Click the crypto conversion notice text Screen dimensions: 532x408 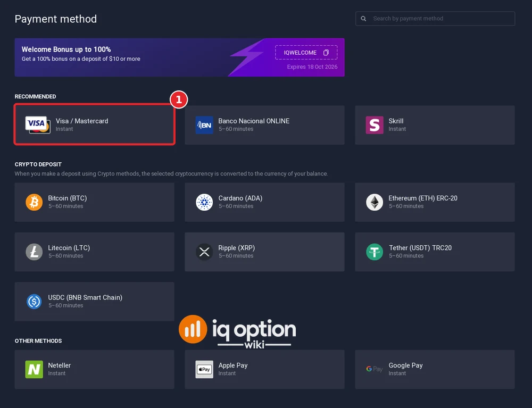point(171,173)
